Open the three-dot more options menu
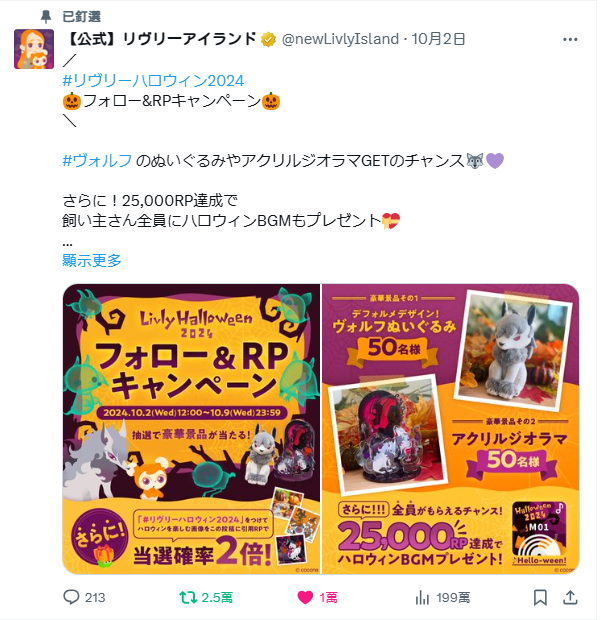Image resolution: width=601 pixels, height=620 pixels. (x=570, y=39)
